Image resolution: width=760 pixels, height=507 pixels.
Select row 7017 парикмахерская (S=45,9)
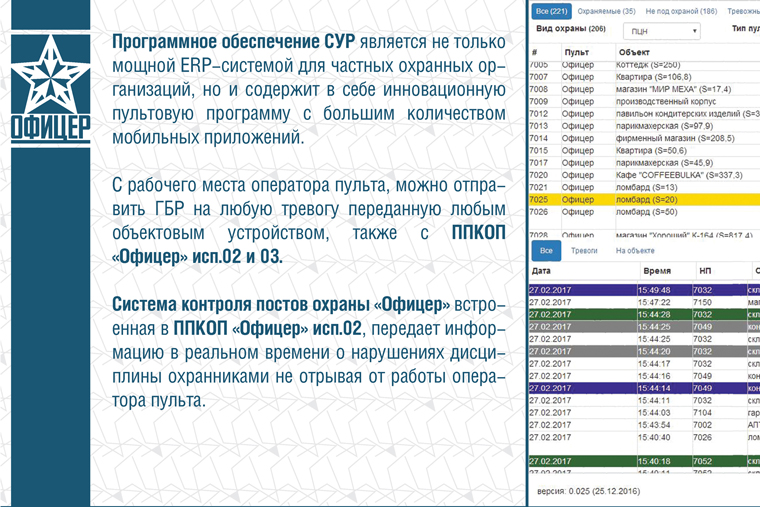(644, 162)
